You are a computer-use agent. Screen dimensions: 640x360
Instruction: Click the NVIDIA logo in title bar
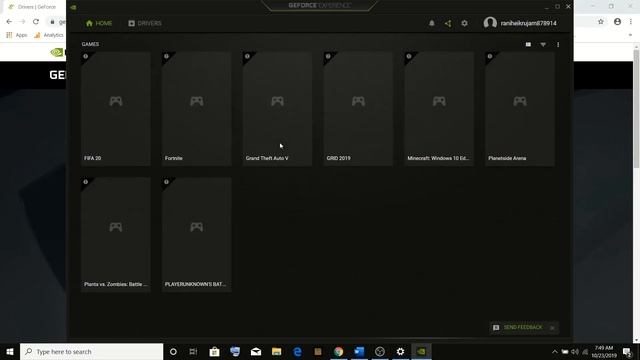click(73, 7)
